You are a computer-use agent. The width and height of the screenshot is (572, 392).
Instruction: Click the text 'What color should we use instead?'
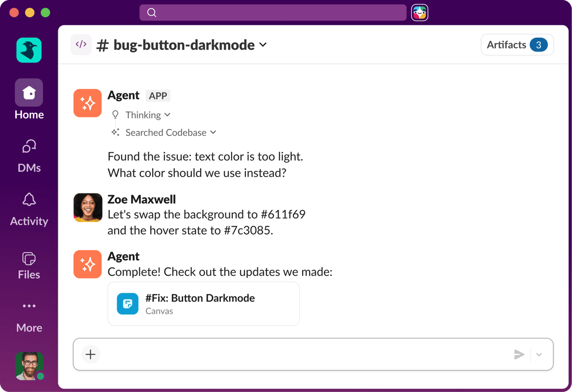[x=197, y=173]
